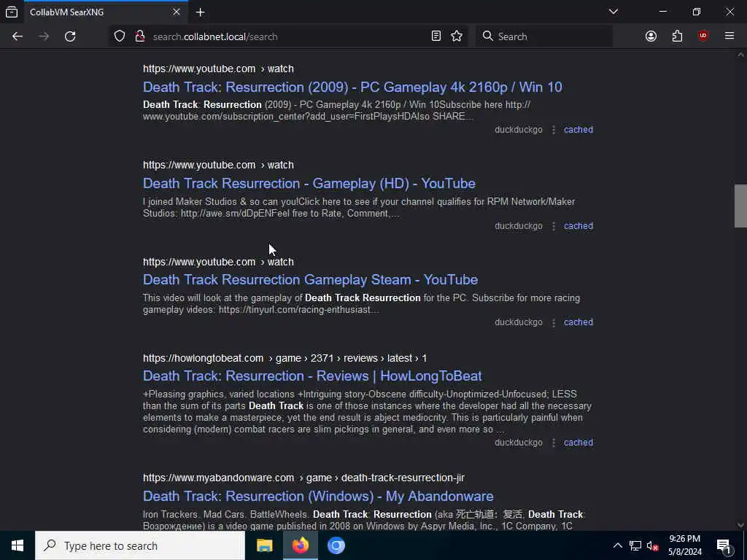Click the scrollbar up arrow
747x560 pixels.
point(740,55)
